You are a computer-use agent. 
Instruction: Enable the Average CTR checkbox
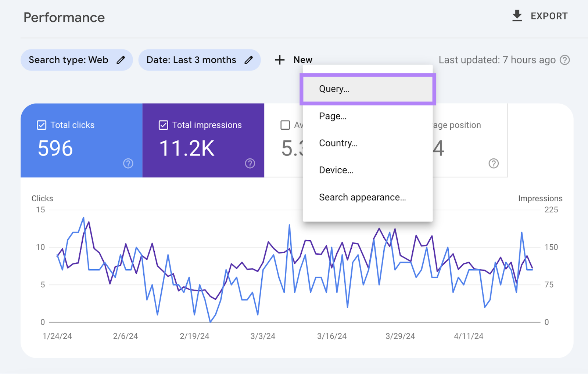[x=285, y=125]
